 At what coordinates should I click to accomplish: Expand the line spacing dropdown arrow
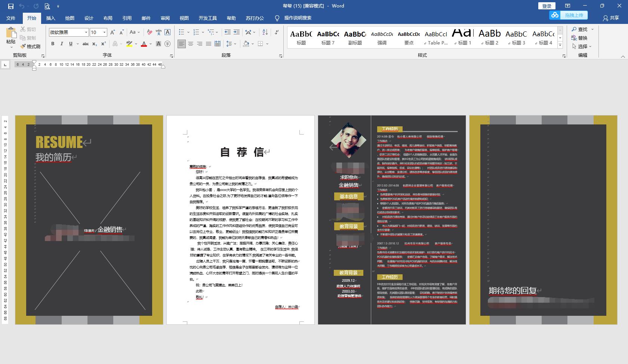pyautogui.click(x=235, y=44)
